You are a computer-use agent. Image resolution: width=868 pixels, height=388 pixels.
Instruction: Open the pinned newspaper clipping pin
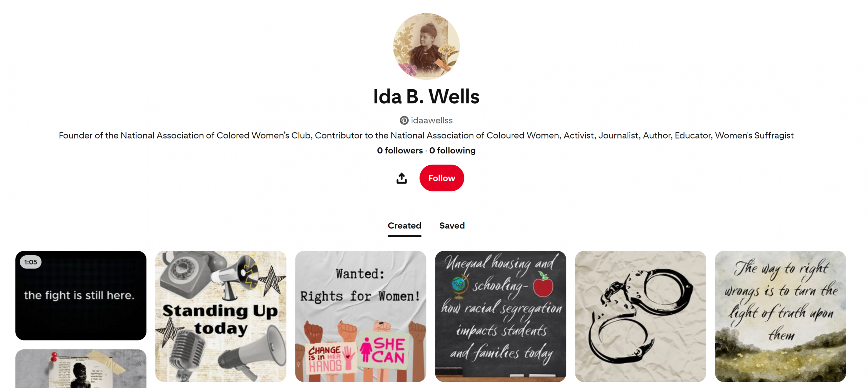coord(81,369)
